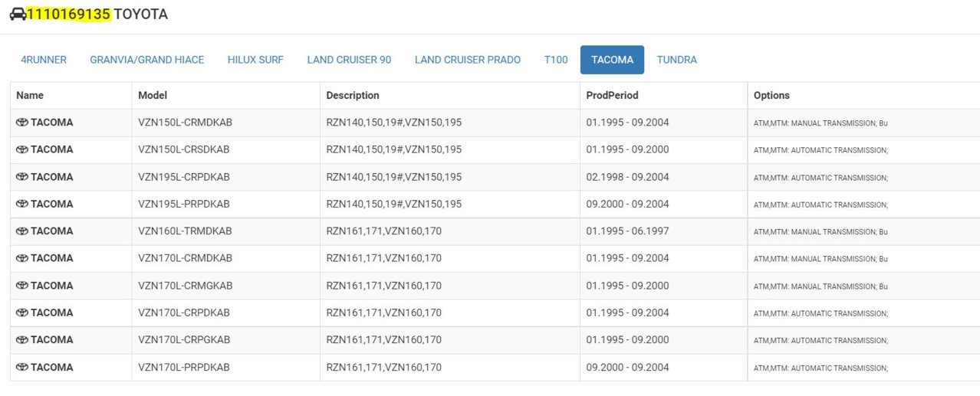This screenshot has height=396, width=980.
Task: Click production period 01.1995 - 06.1997
Action: (627, 231)
